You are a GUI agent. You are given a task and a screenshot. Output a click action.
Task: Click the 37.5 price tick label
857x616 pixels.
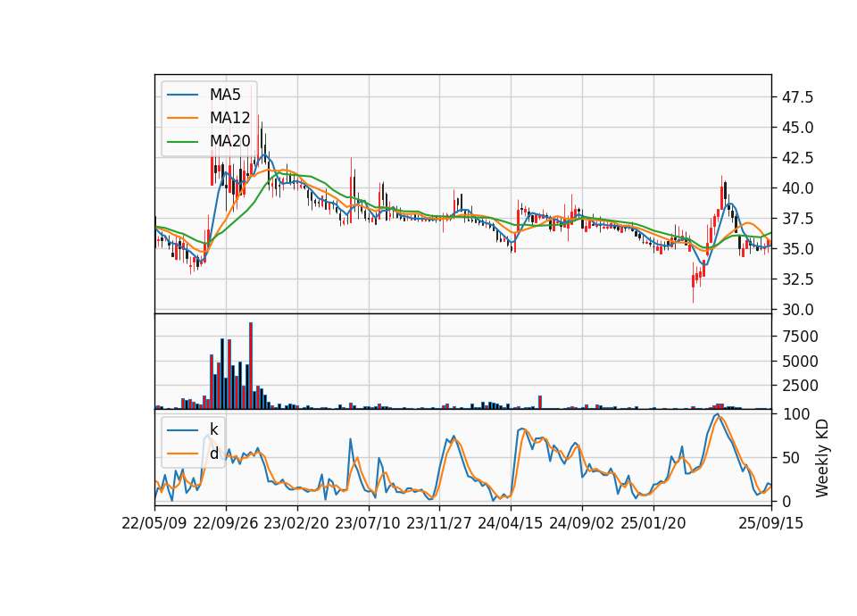pos(798,219)
